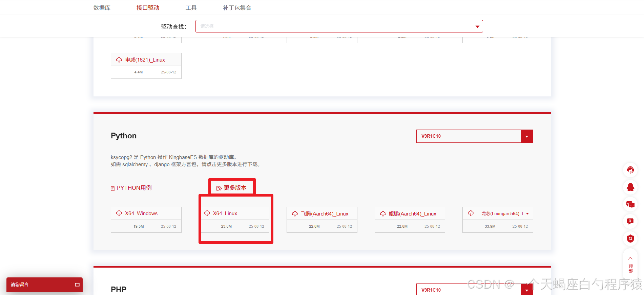Screen dimensions: 644x295
Task: Expand the PHP version red arrow button
Action: pos(527,290)
